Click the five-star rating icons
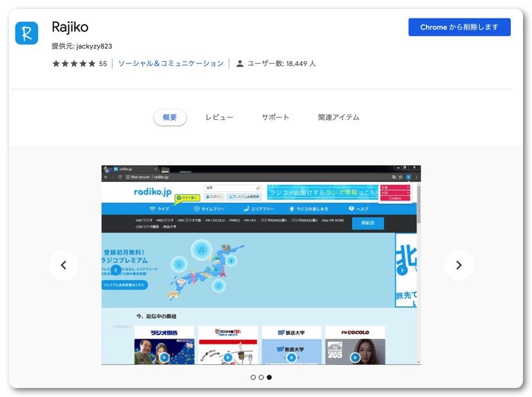 (73, 64)
